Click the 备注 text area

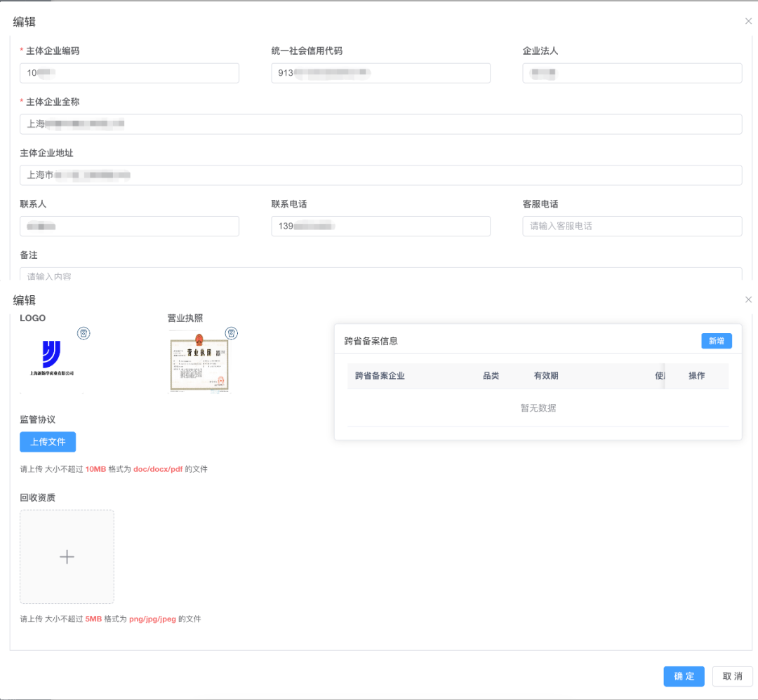[x=381, y=274]
